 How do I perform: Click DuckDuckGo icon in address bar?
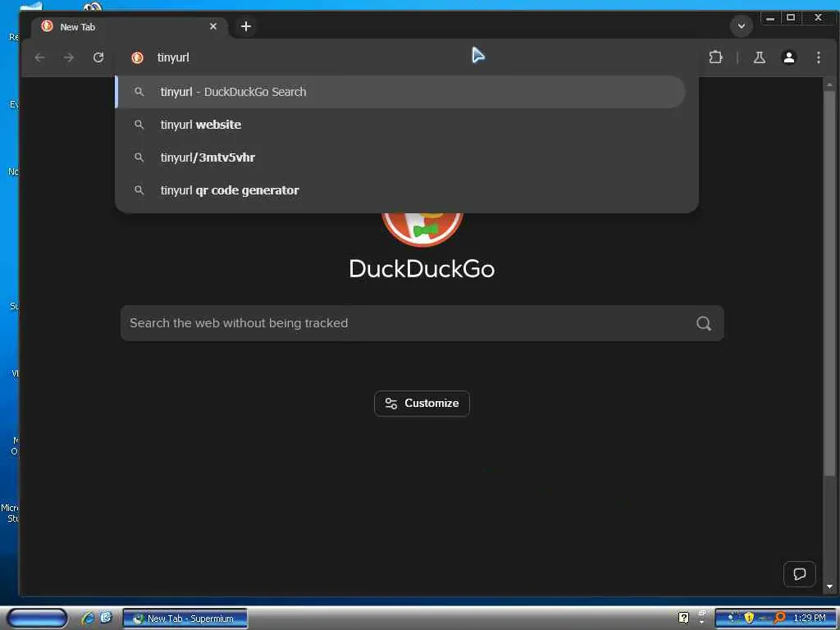pyautogui.click(x=137, y=58)
